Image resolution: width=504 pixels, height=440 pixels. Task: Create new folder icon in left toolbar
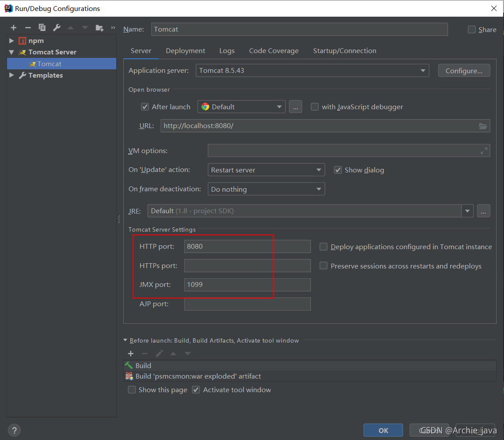(99, 28)
